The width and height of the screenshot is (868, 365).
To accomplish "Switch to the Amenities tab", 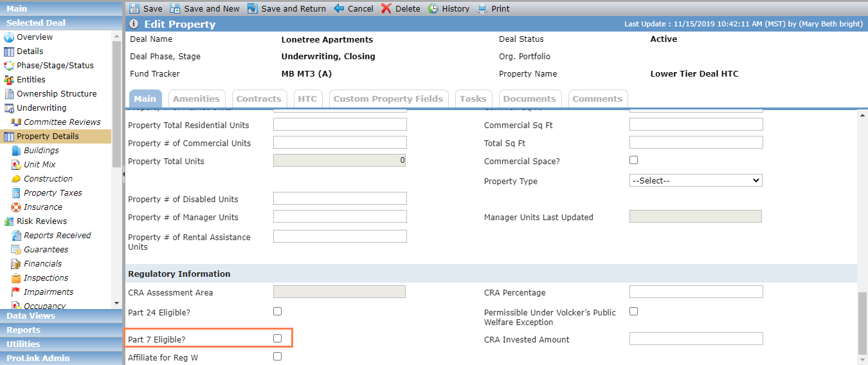I will point(196,98).
